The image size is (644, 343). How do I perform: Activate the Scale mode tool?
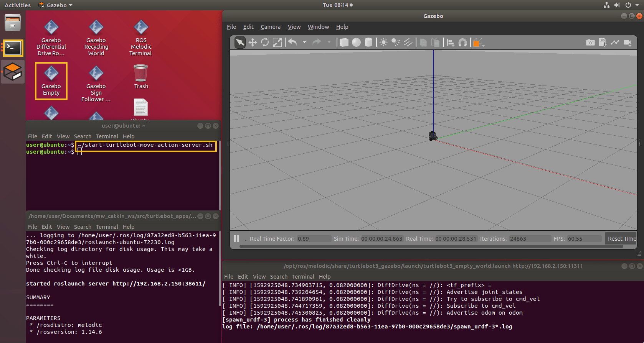277,42
